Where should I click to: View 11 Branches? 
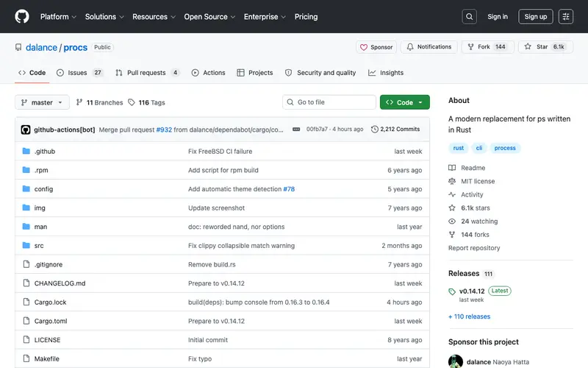click(99, 102)
